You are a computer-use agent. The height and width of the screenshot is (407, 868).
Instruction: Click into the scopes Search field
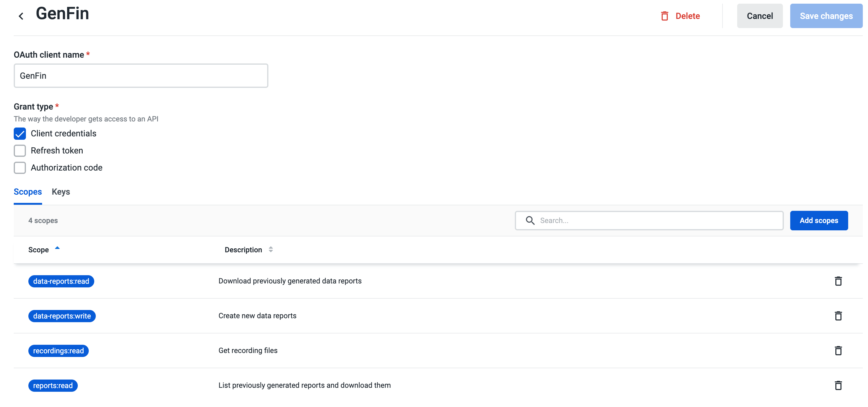click(657, 220)
